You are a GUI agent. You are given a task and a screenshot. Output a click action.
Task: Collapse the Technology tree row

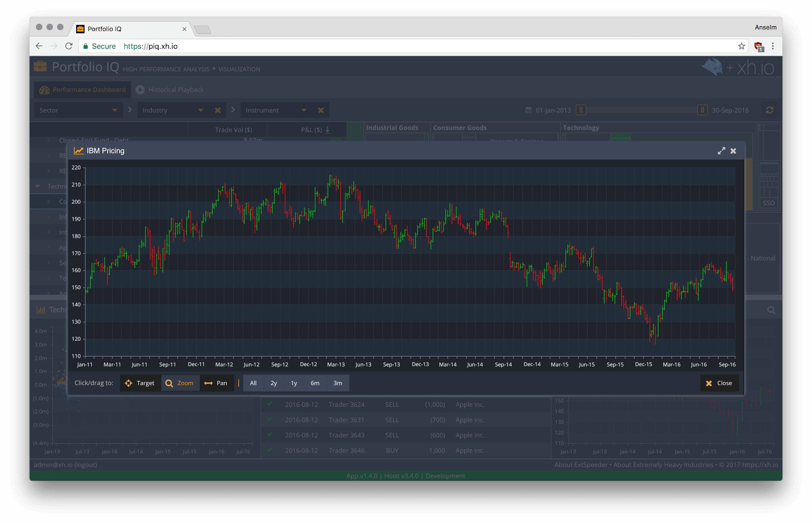(x=38, y=186)
